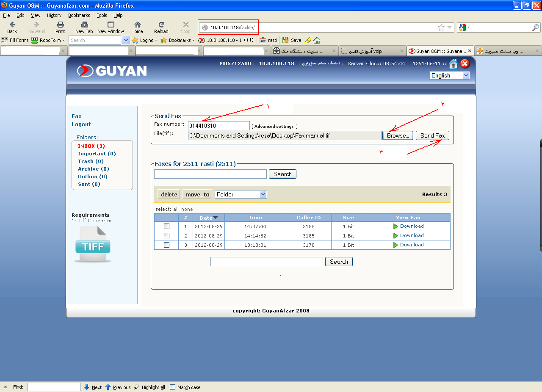
Task: Check the box for fax row 3
Action: click(x=166, y=245)
